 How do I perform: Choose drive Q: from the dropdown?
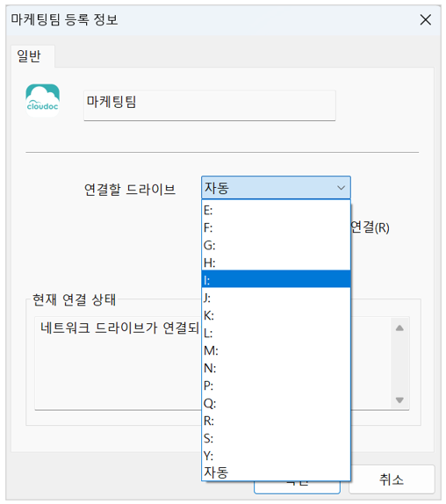click(x=276, y=403)
